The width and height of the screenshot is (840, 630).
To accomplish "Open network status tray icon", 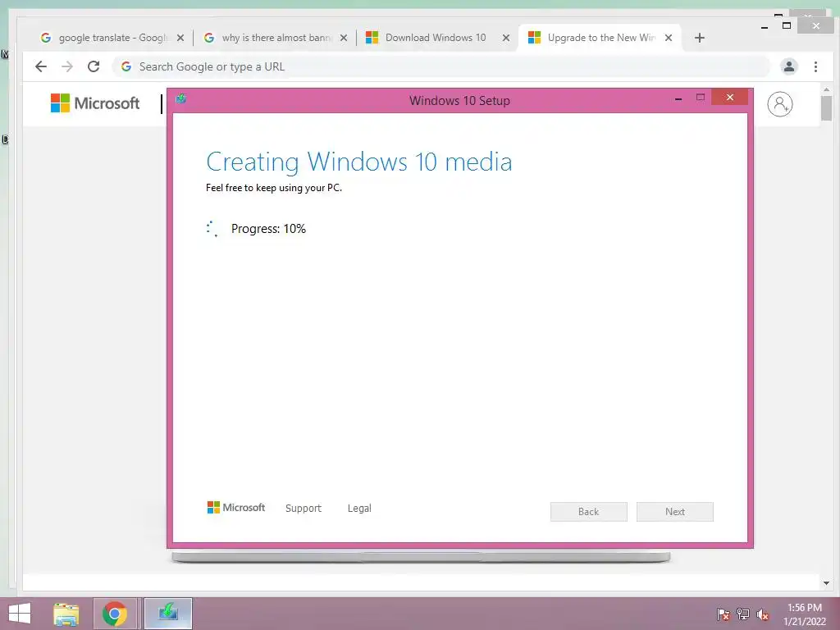I will 743,614.
